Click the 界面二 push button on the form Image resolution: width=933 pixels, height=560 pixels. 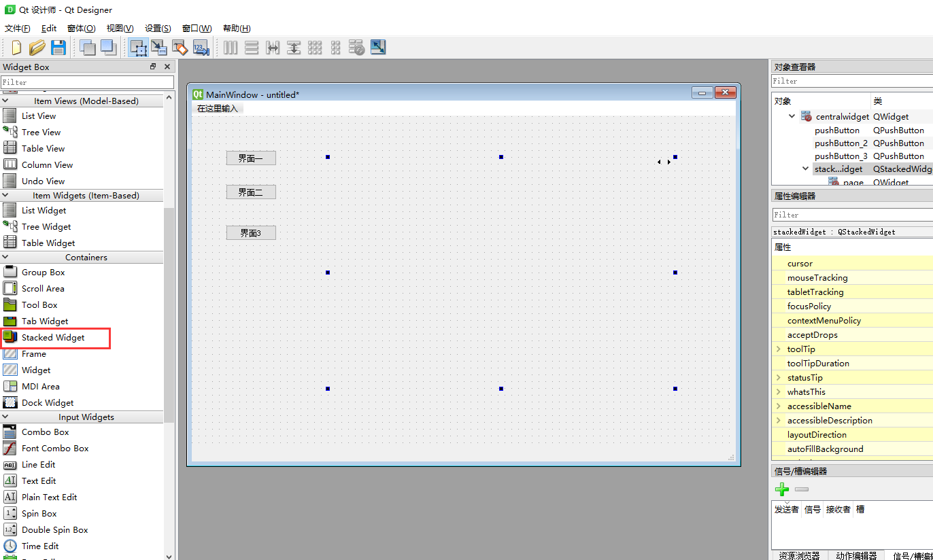click(x=251, y=192)
